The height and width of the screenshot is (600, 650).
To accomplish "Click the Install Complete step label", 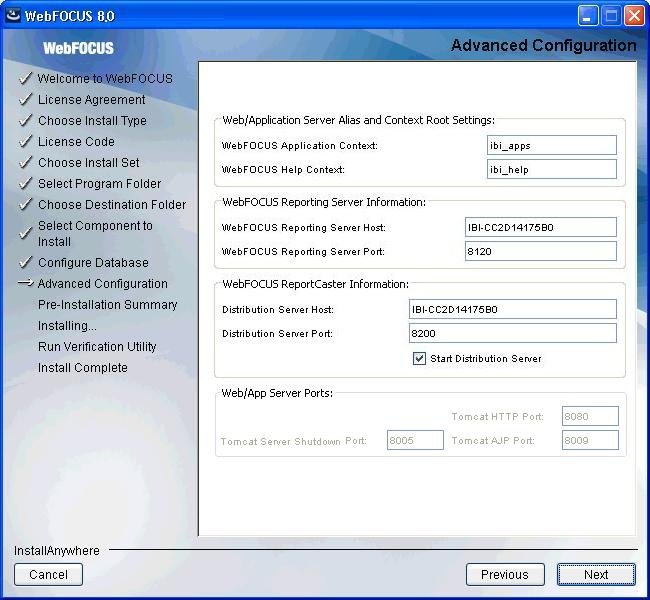I will (83, 368).
